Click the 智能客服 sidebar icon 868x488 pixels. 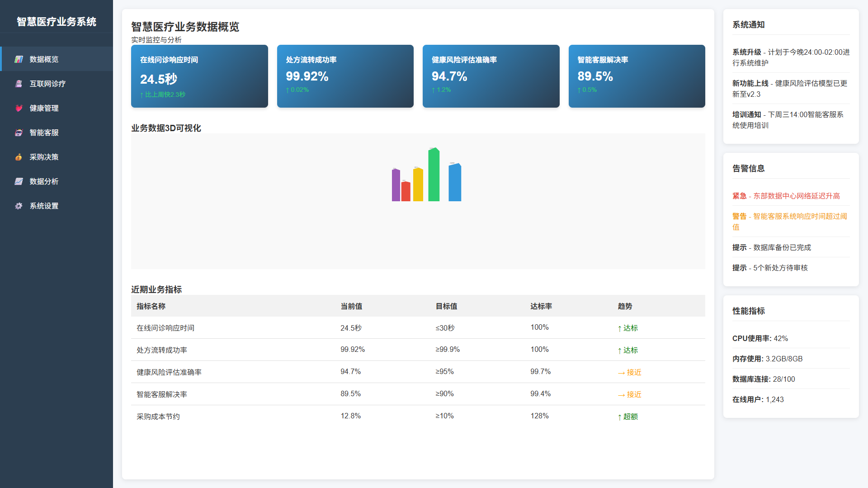tap(19, 133)
